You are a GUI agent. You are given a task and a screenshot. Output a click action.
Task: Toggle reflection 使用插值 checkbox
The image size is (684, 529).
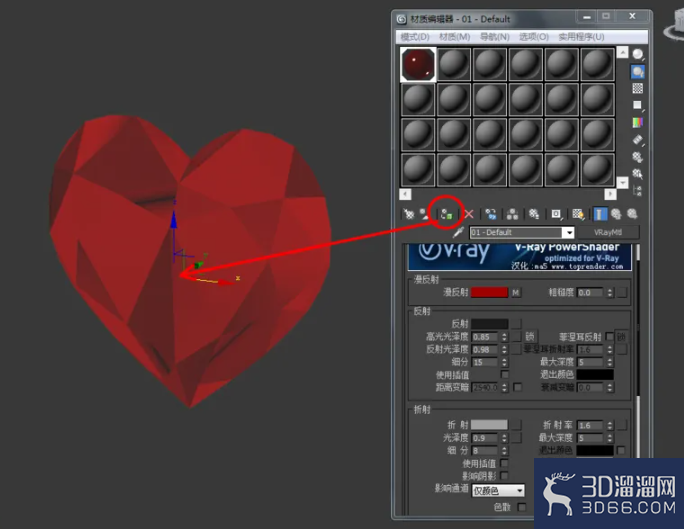505,375
